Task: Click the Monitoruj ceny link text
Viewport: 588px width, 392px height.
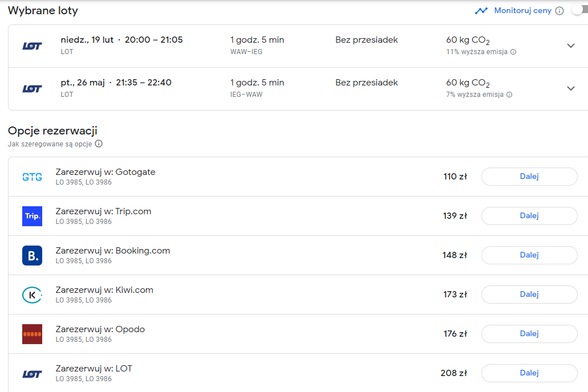Action: (523, 10)
